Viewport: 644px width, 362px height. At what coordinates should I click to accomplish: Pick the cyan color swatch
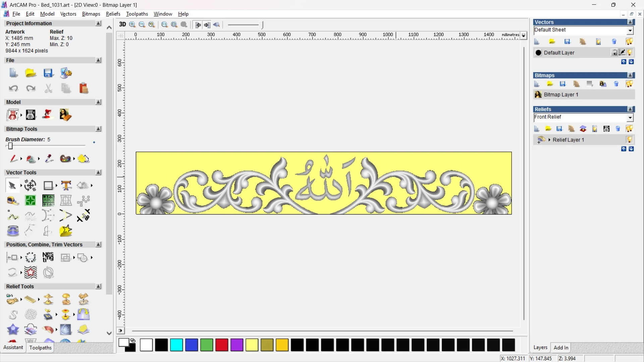(x=176, y=345)
